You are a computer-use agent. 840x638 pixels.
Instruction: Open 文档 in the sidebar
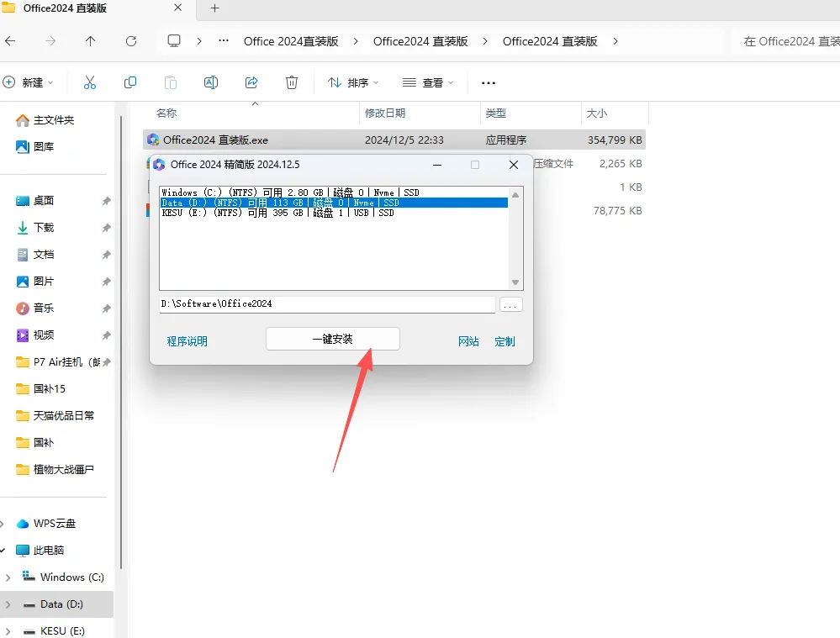[x=35, y=255]
